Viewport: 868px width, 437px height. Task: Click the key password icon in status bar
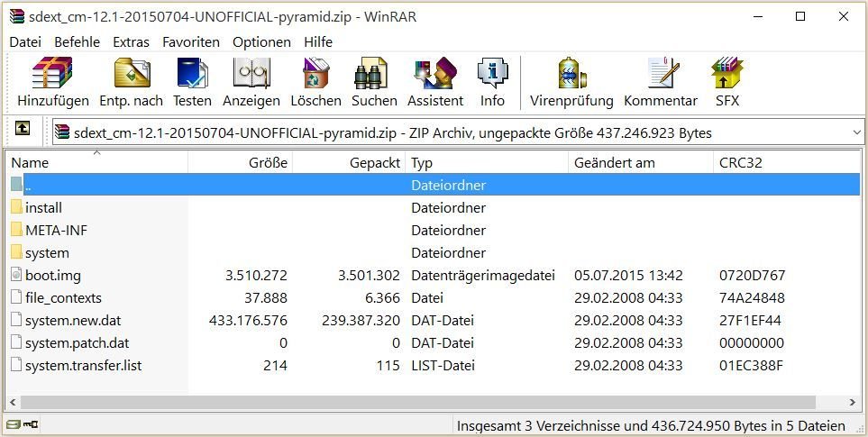tap(30, 424)
